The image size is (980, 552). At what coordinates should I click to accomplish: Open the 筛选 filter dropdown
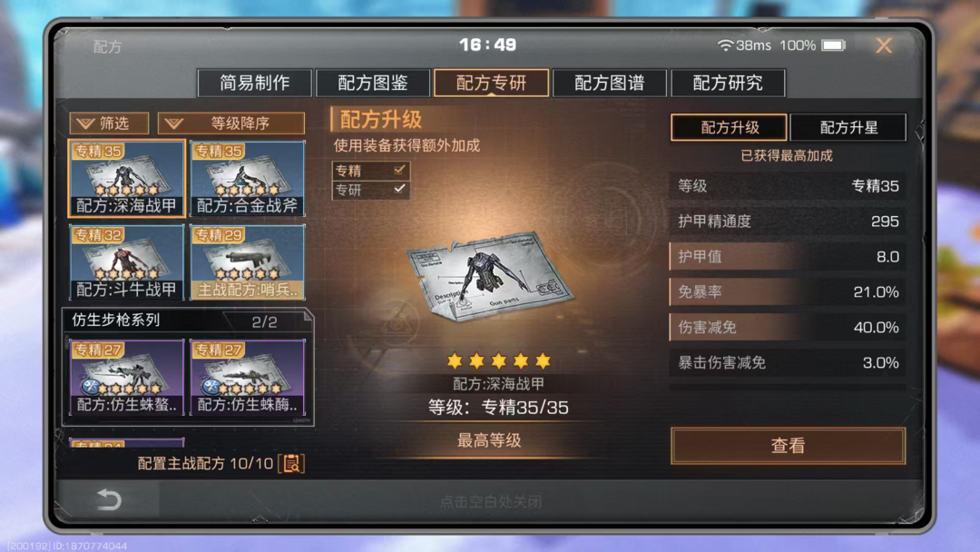pos(110,123)
